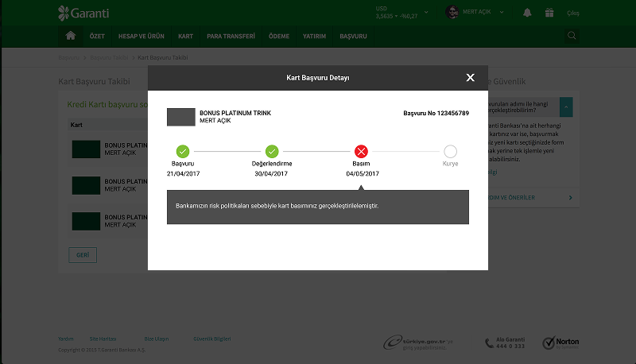This screenshot has height=364, width=636.
Task: Click the Bize Ulaşın footer link
Action: pos(156,339)
